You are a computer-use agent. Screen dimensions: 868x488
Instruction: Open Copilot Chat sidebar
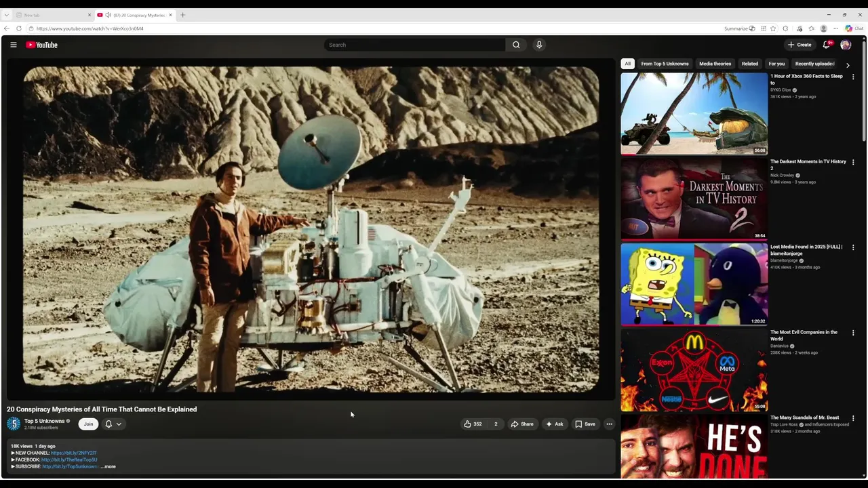[x=854, y=28]
